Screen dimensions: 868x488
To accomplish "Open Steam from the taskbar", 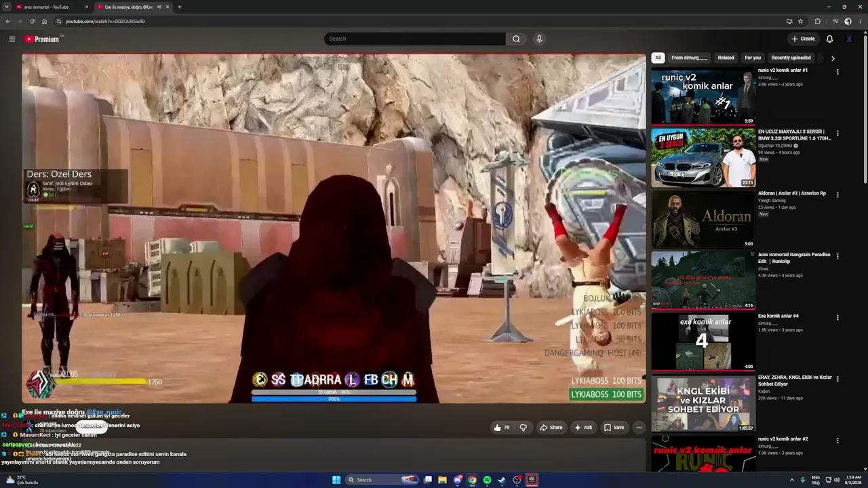I will (x=502, y=480).
